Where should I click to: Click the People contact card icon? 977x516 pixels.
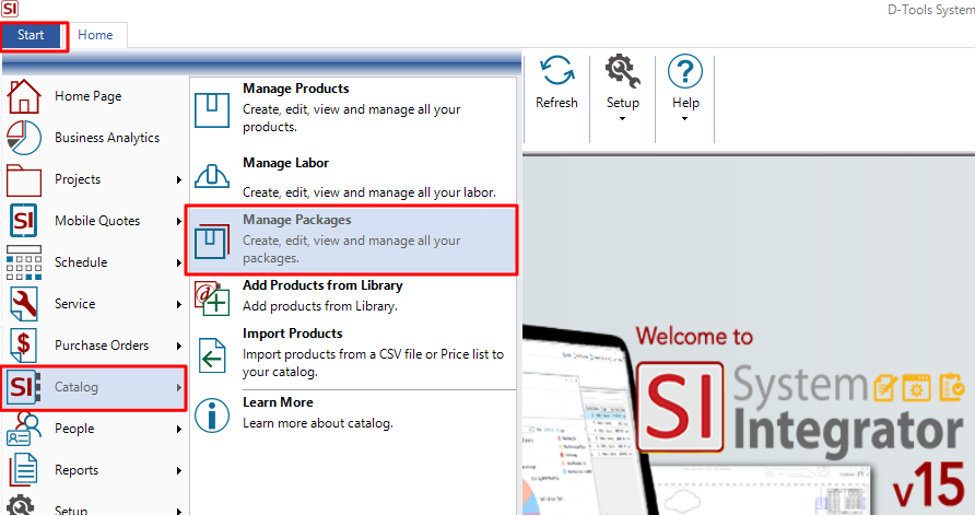pos(24,429)
